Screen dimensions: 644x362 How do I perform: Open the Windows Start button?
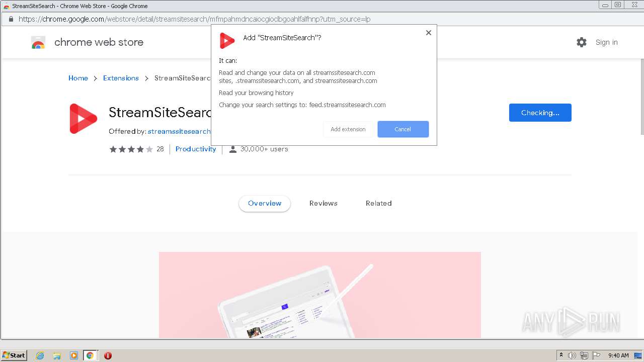(x=14, y=355)
